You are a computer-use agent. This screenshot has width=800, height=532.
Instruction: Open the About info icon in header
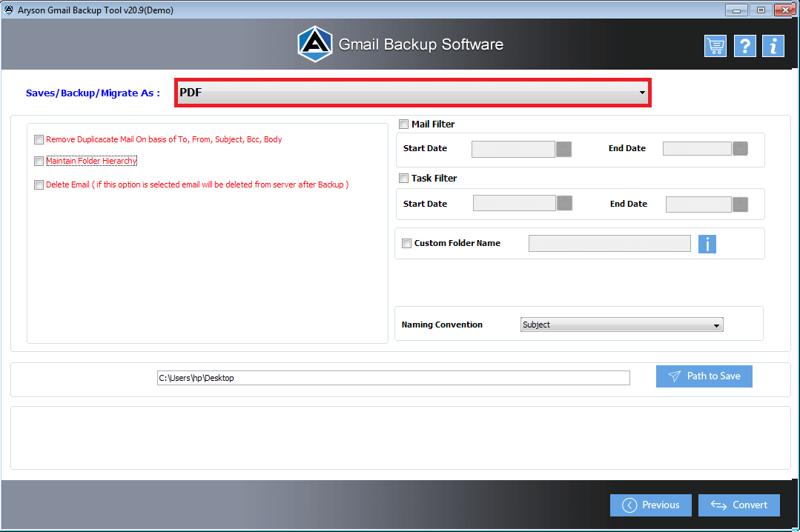[x=773, y=46]
